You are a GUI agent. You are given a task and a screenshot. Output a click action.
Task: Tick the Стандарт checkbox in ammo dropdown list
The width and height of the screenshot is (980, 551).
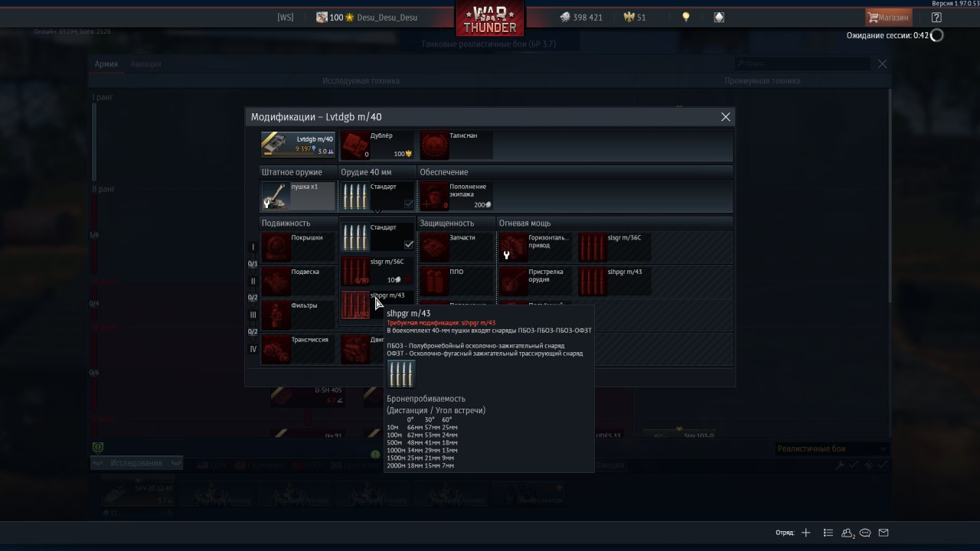coord(409,245)
